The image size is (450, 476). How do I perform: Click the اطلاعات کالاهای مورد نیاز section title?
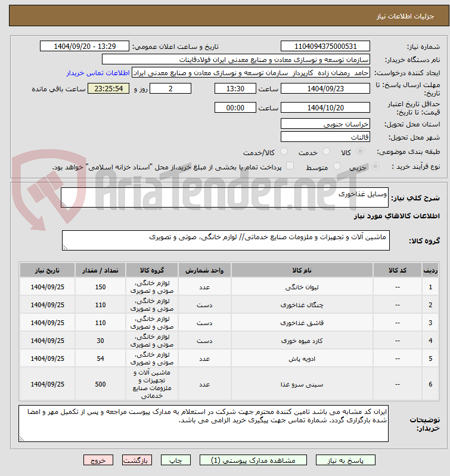[x=396, y=216]
